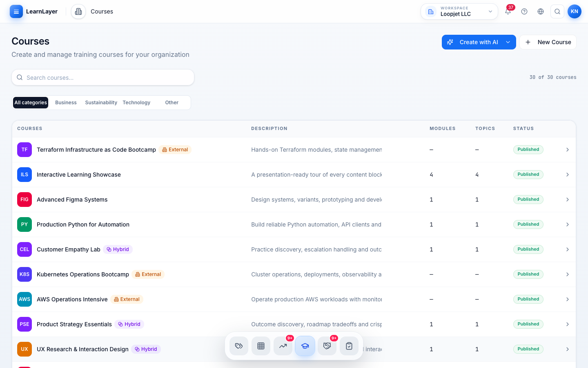Expand Create with AI dropdown arrow
Viewport: 588px width, 368px height.
click(x=508, y=42)
